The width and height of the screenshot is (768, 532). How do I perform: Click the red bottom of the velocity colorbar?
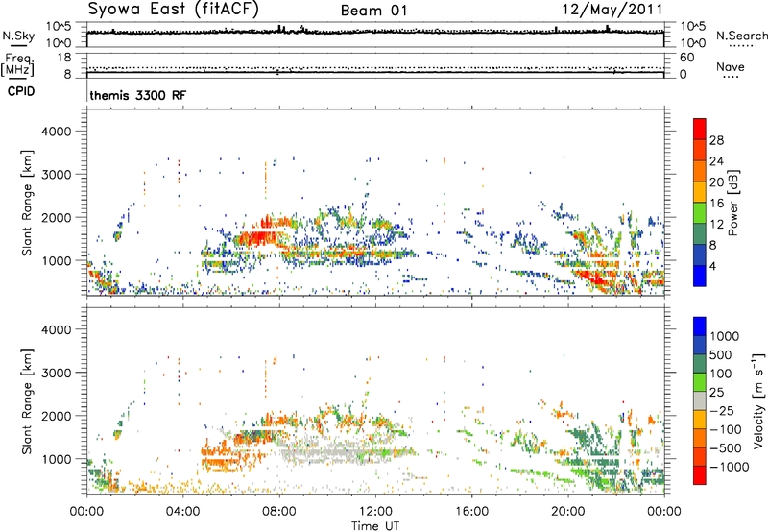pos(700,475)
